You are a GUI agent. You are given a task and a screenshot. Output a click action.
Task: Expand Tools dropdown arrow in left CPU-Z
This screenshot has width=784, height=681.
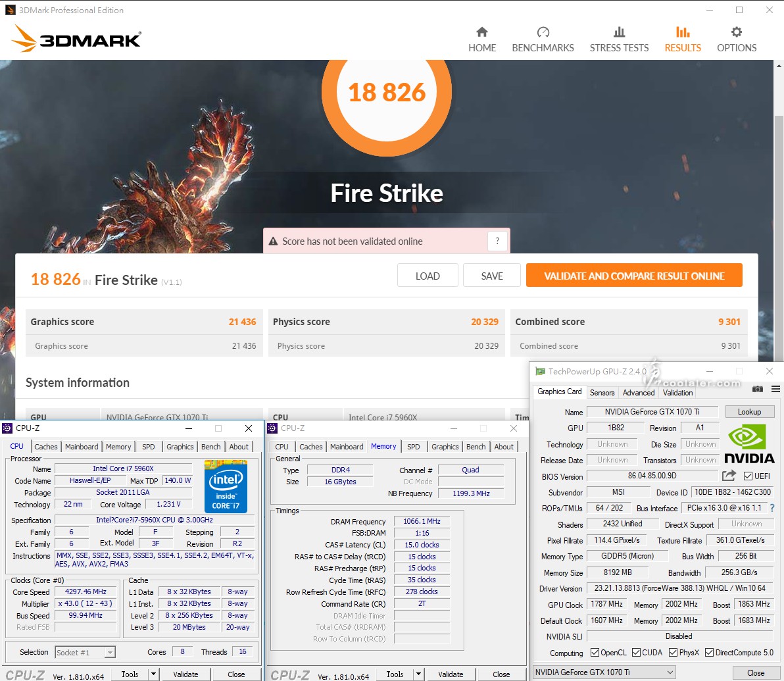pos(153,674)
